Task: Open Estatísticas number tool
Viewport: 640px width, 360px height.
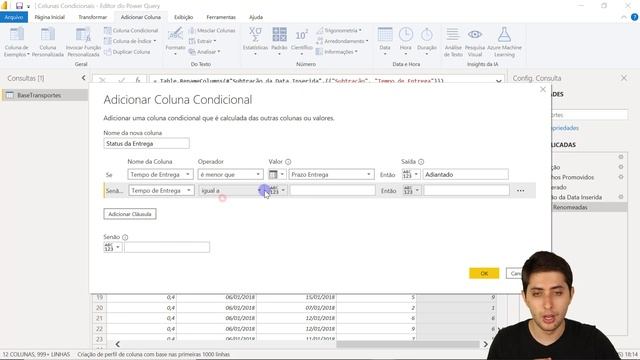Action: (x=255, y=41)
